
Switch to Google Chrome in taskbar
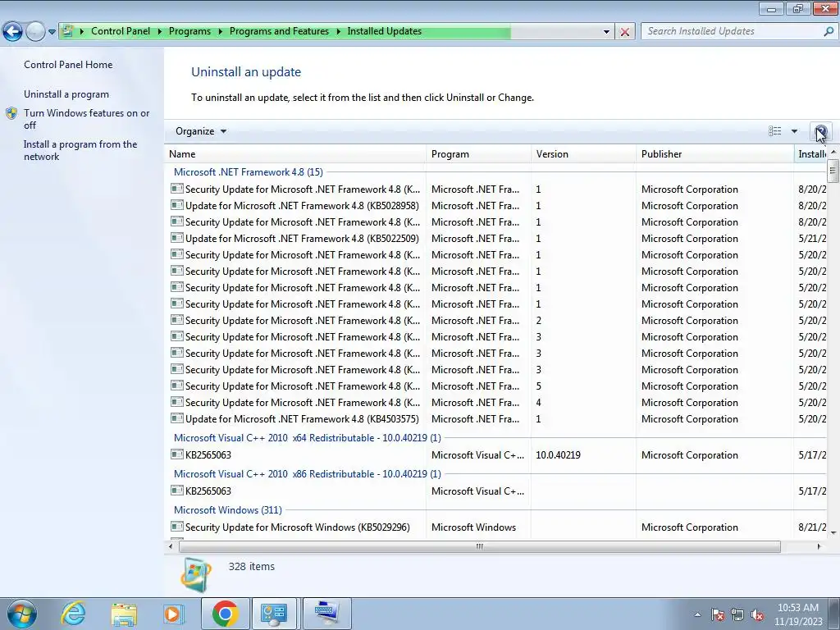click(225, 614)
